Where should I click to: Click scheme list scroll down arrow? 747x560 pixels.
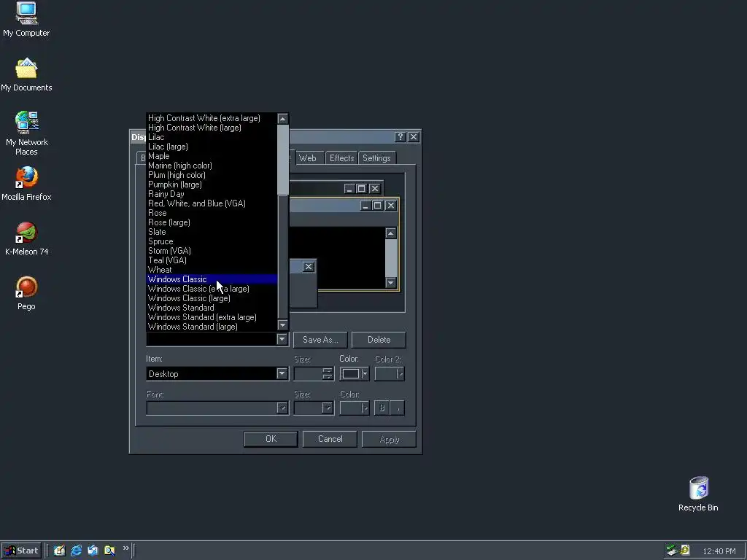282,325
